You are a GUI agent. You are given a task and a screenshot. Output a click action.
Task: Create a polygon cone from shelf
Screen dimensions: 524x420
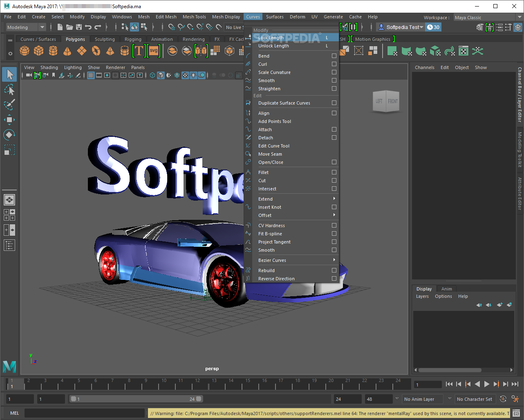pos(67,51)
